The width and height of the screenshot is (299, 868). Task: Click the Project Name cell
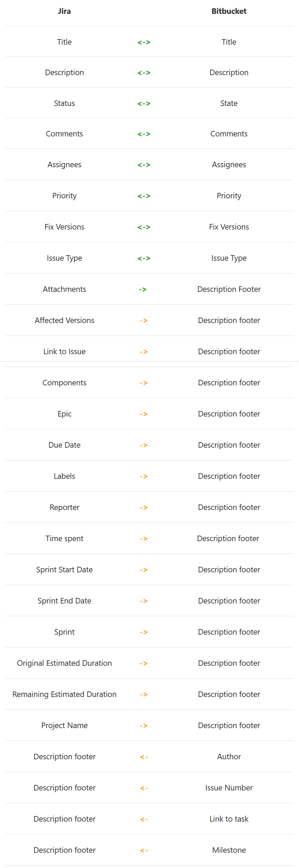(64, 725)
